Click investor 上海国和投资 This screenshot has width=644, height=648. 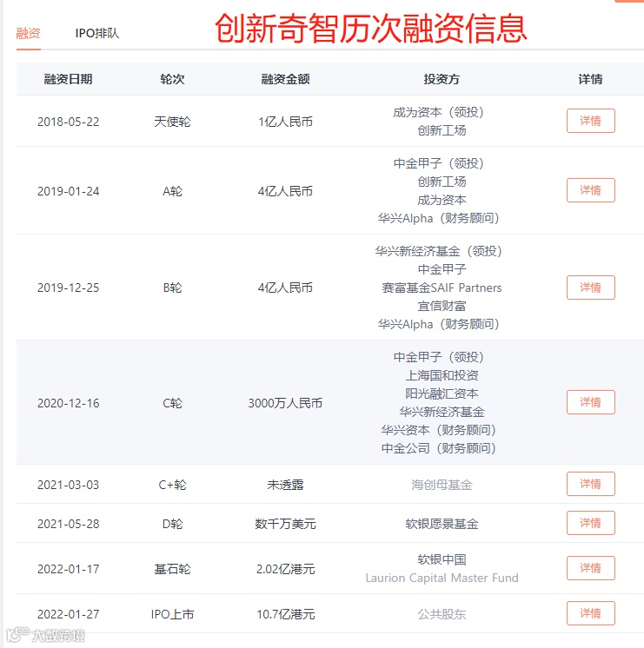pos(442,375)
